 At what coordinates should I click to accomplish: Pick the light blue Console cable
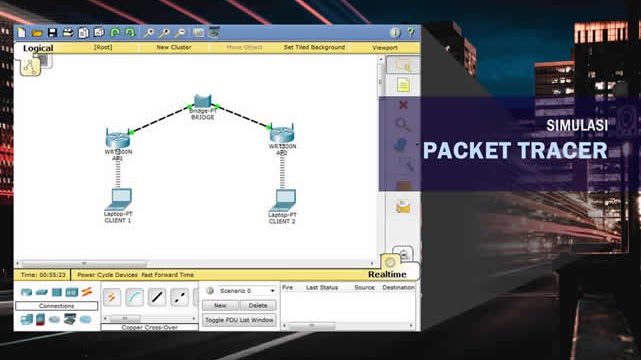click(x=134, y=297)
